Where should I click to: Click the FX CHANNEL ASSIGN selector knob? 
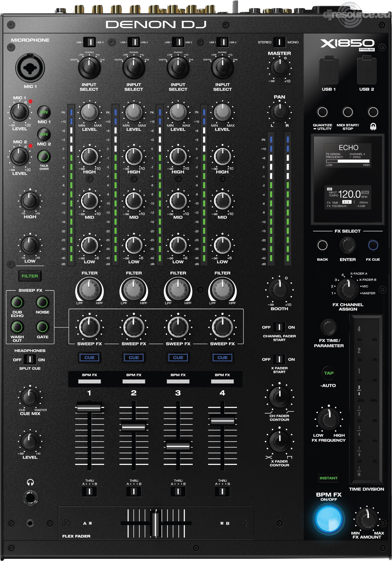(348, 289)
